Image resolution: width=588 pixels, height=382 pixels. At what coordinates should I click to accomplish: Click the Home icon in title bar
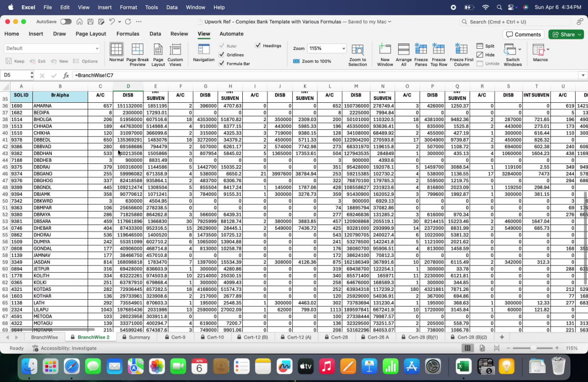[79, 22]
